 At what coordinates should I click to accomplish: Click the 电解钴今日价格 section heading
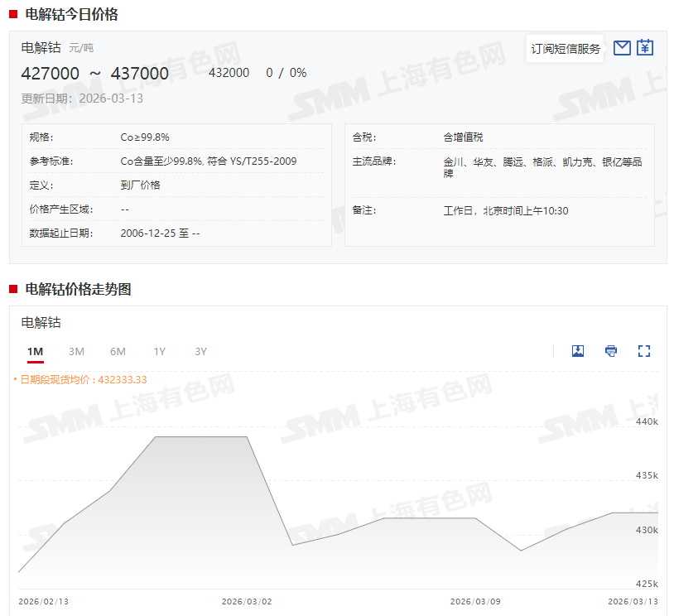pos(71,14)
